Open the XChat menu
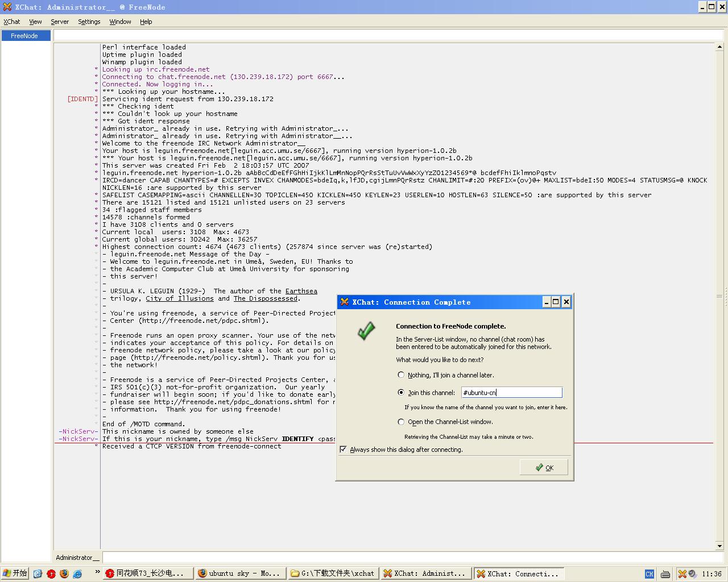728x582 pixels. click(12, 22)
